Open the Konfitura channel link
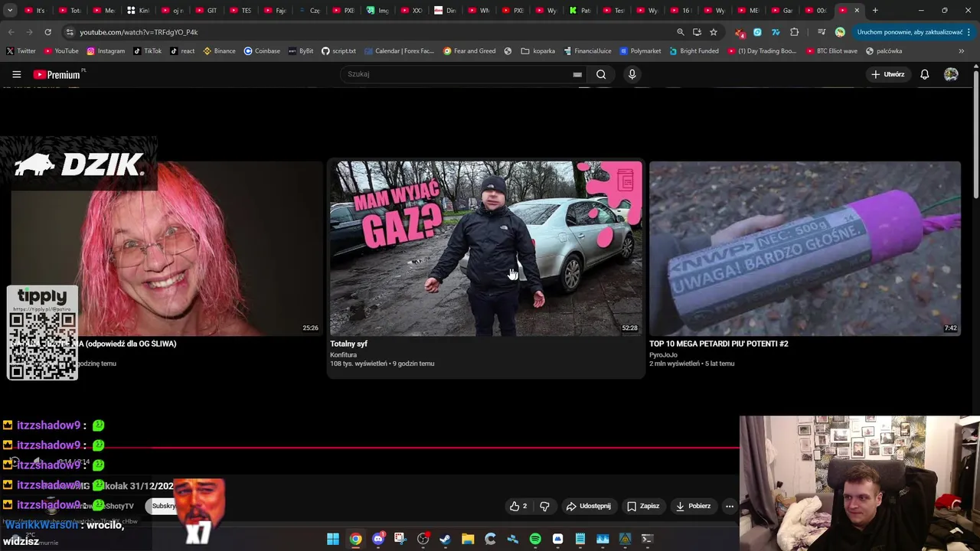 pos(344,355)
